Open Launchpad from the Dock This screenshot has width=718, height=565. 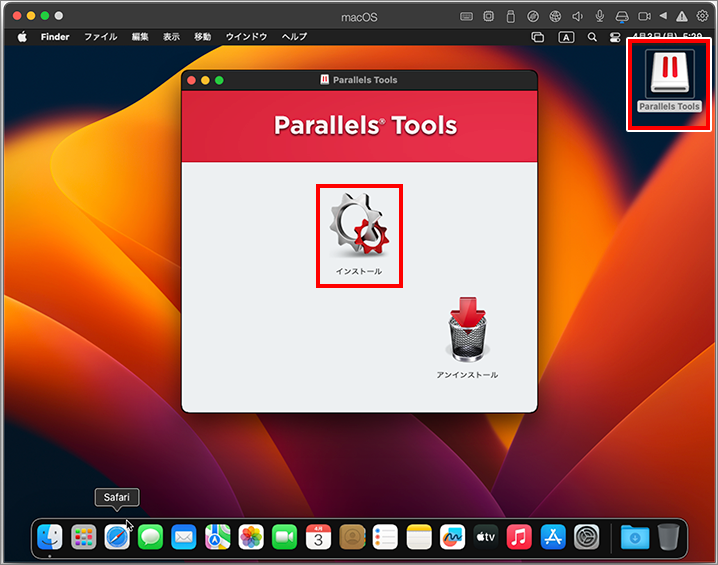click(x=83, y=537)
